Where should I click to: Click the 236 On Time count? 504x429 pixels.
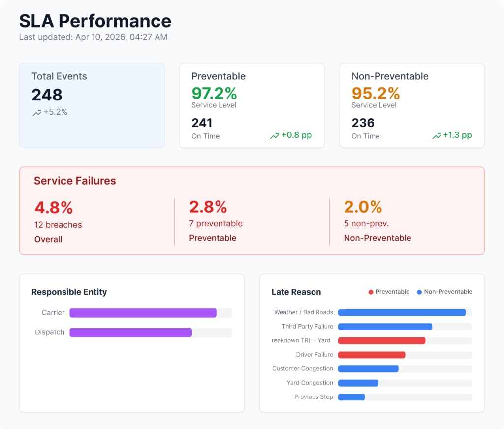pos(363,123)
